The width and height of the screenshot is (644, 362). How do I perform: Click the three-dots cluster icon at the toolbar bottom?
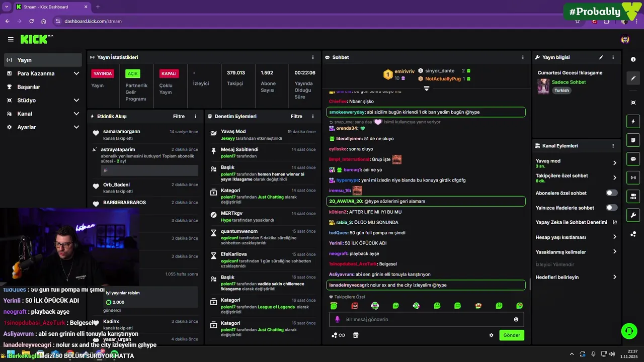click(633, 234)
